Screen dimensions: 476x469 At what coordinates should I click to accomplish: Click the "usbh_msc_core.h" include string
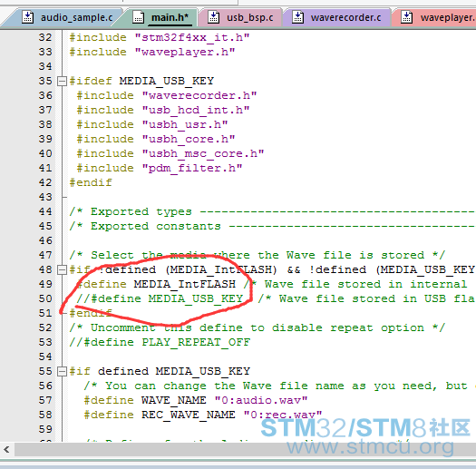pos(203,153)
